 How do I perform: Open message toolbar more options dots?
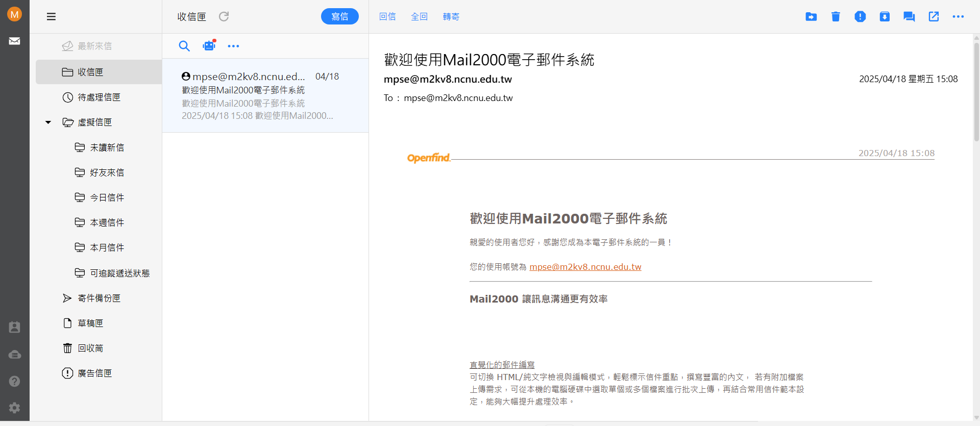tap(958, 17)
